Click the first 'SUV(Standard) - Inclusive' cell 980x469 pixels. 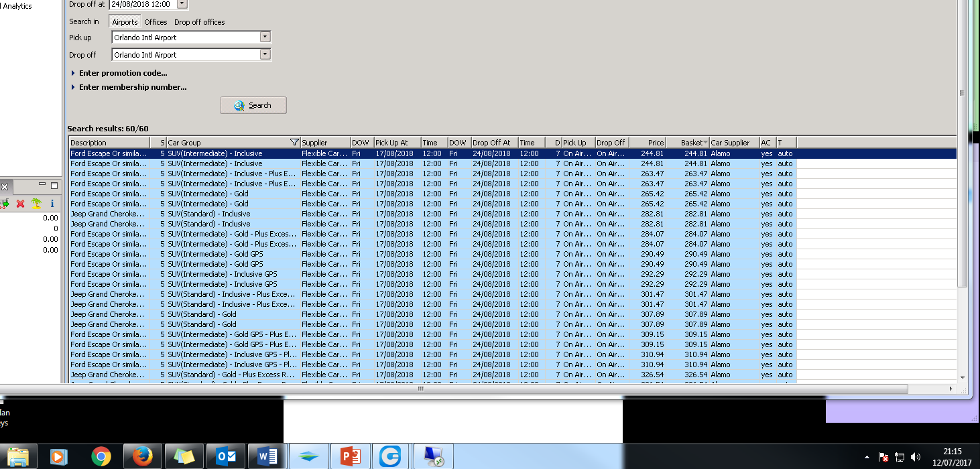233,214
